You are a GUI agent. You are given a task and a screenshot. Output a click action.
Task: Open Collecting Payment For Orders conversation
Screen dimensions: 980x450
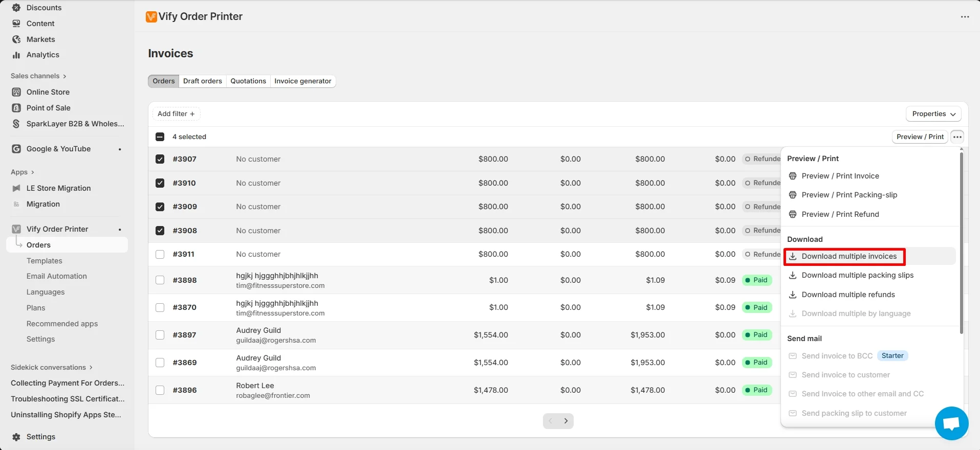click(67, 383)
